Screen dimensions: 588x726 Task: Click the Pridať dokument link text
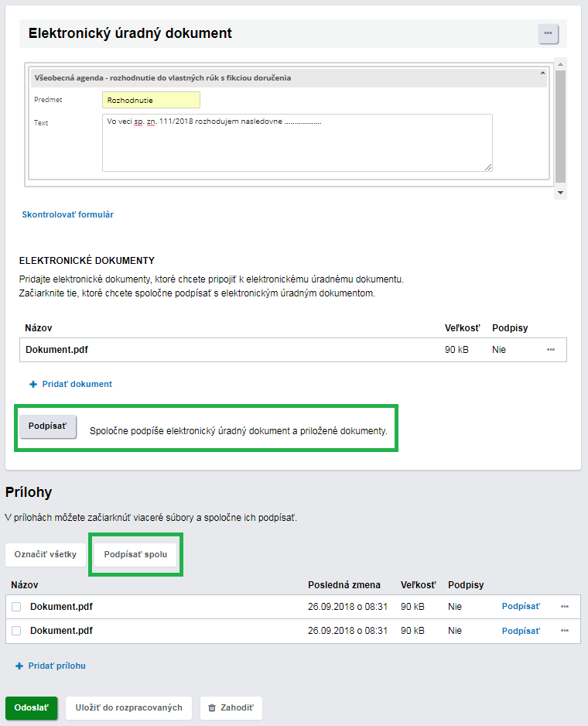[77, 384]
